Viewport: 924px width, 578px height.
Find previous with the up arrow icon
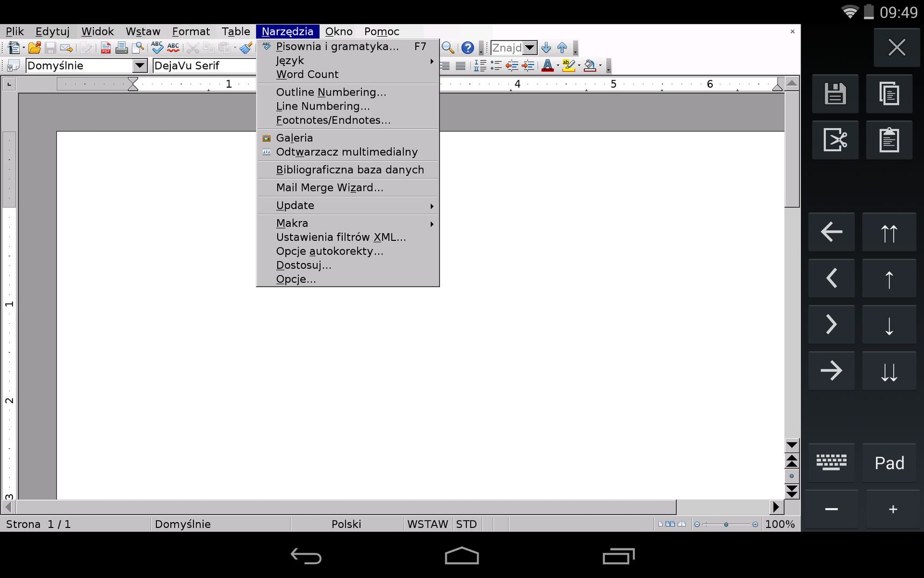point(562,48)
